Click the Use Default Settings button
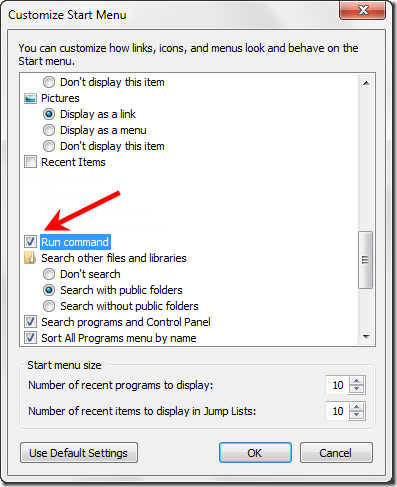This screenshot has width=397, height=487. (x=79, y=453)
